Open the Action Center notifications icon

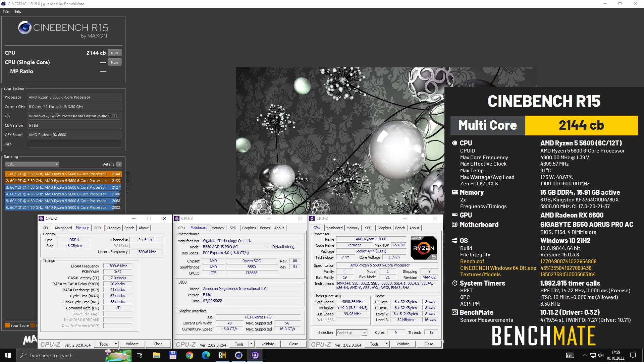tap(633, 355)
